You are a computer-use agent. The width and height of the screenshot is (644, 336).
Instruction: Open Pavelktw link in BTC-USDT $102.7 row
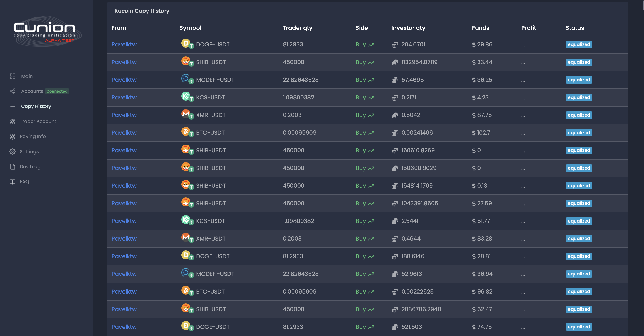[124, 133]
